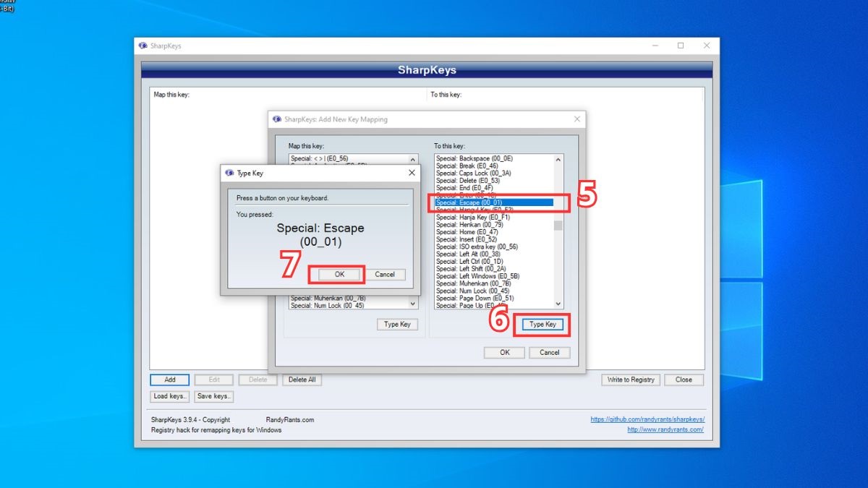Select 'Special: Home (E0_47)' in To list
868x488 pixels.
[x=494, y=232]
